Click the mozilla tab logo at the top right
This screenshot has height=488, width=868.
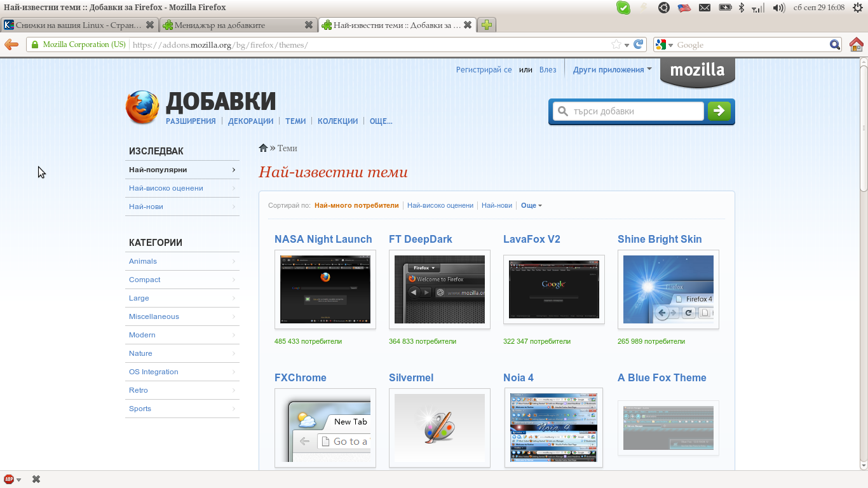(x=698, y=72)
